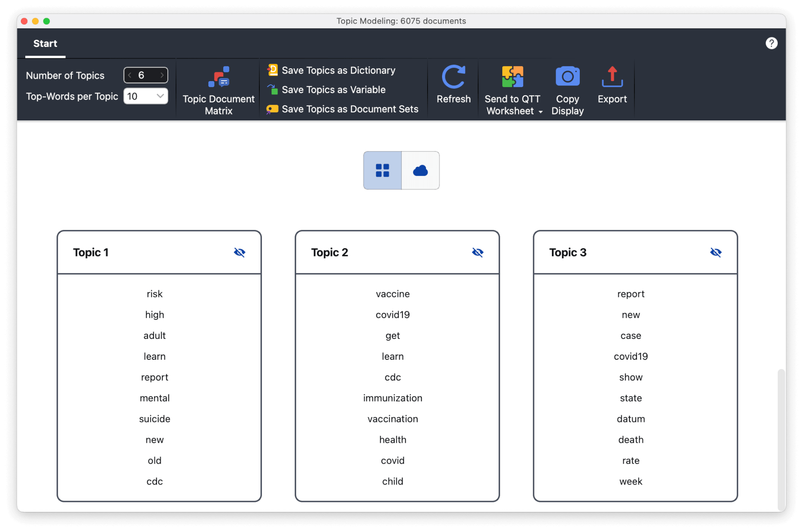Switch to word cloud view
Viewport: 803px width, 532px height.
(420, 171)
